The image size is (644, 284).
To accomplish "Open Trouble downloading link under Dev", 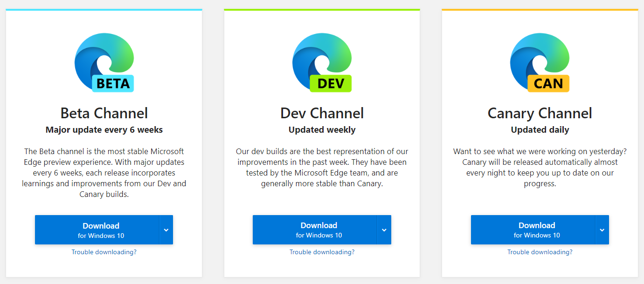I will [x=322, y=252].
